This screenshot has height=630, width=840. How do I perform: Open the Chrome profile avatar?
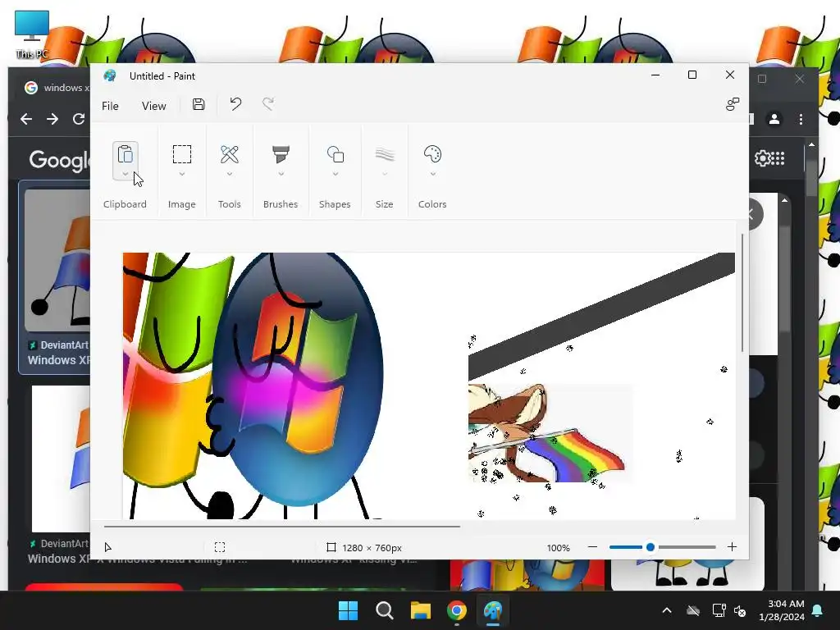(x=774, y=119)
